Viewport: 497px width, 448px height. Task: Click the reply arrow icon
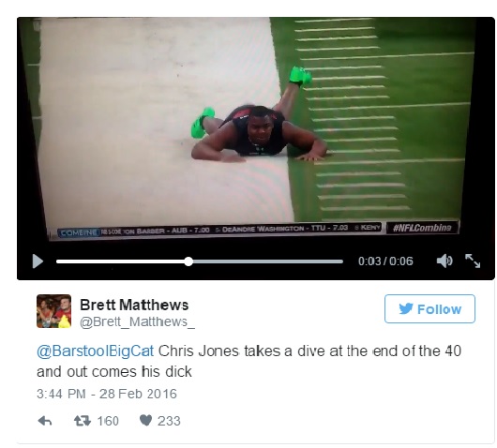click(x=45, y=421)
